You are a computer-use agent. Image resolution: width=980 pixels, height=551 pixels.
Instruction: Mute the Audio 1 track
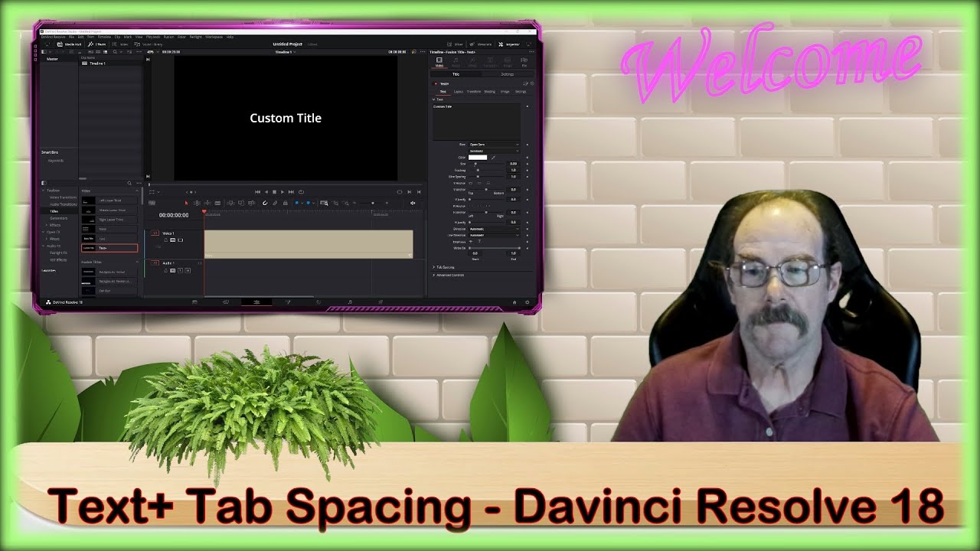point(188,270)
